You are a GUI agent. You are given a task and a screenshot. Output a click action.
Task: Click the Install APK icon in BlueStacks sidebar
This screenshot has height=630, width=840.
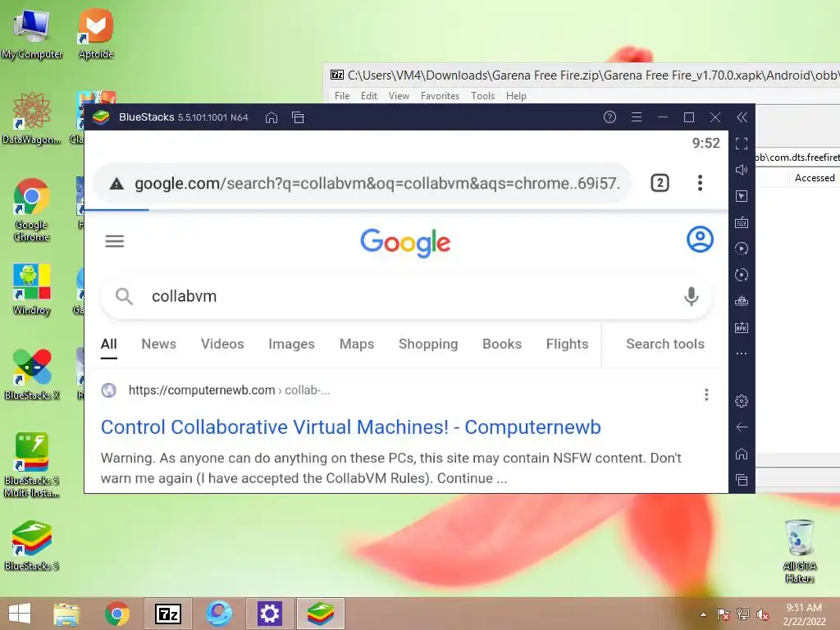[x=742, y=327]
